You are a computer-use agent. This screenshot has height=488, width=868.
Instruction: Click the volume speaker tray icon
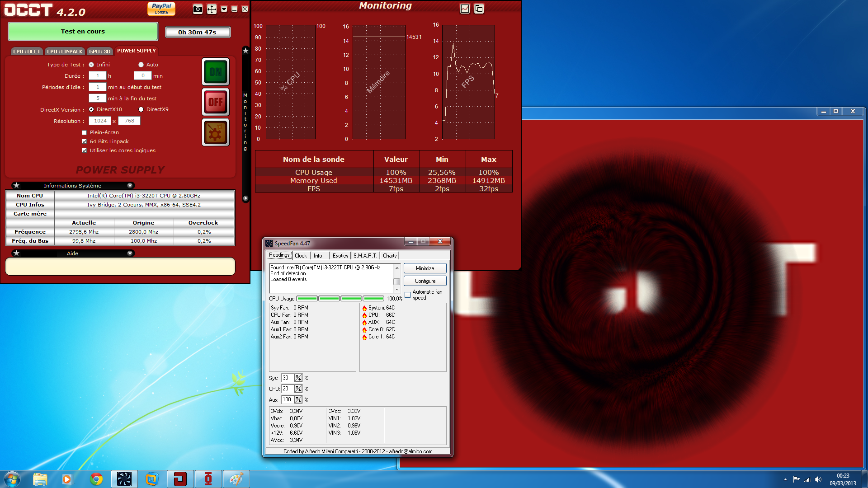(818, 479)
